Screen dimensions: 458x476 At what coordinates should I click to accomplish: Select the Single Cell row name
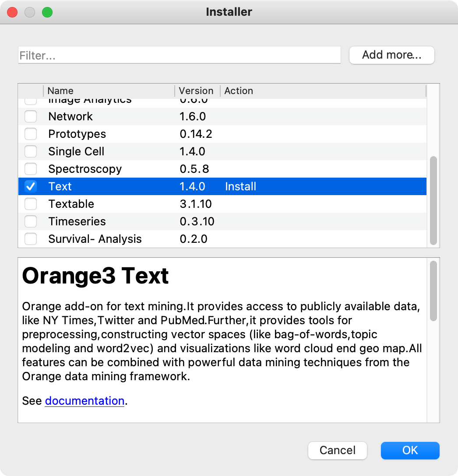point(76,151)
